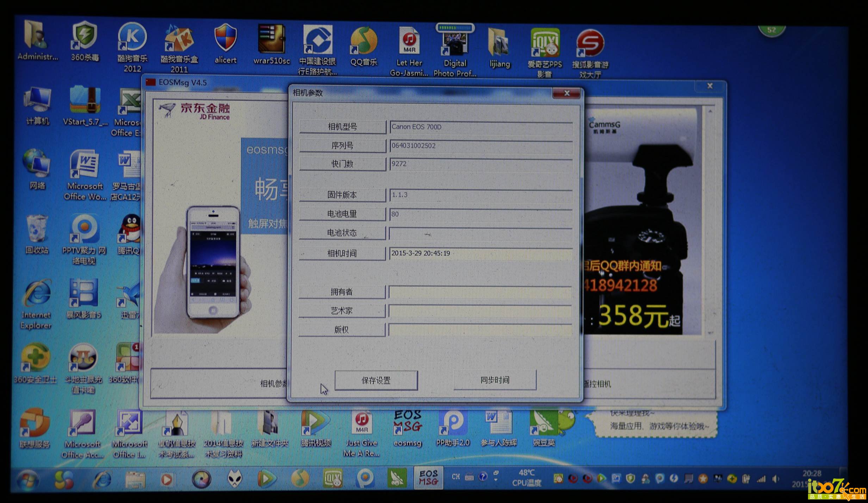Click the 同步时间 button
Screen dimensions: 868x503
495,380
